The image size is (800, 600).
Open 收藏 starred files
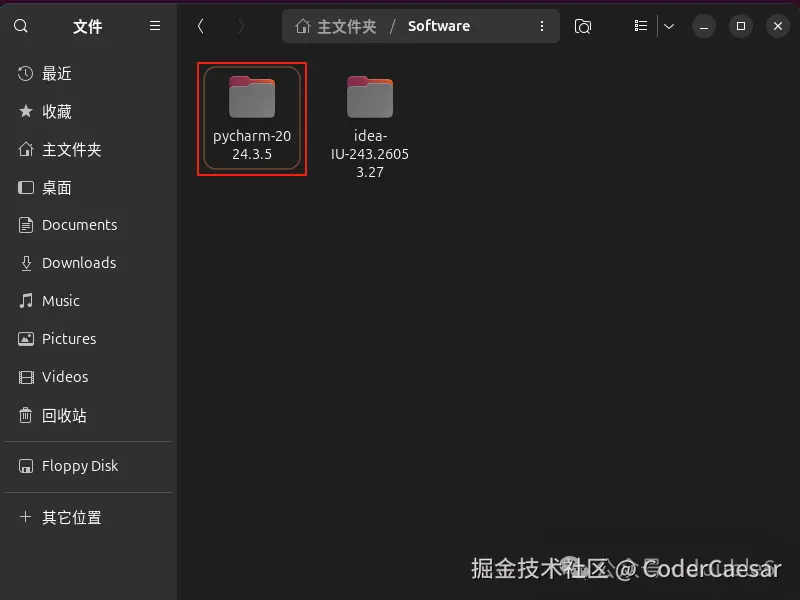pos(88,111)
